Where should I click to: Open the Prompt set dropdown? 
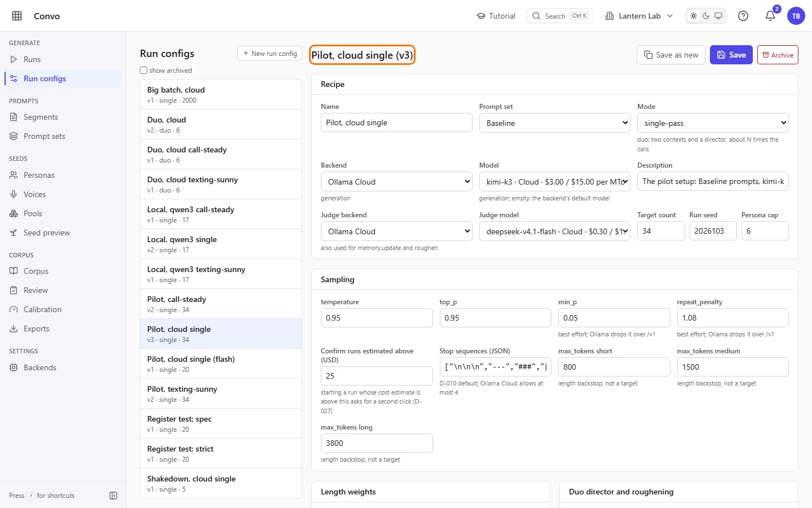[x=554, y=123]
